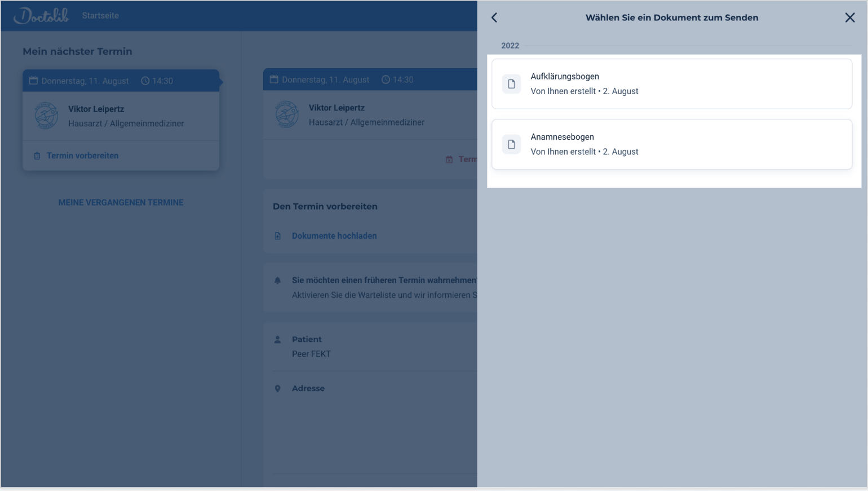The height and width of the screenshot is (491, 868).
Task: Click Viktor Leipertz avatar in detail card
Action: coord(286,114)
